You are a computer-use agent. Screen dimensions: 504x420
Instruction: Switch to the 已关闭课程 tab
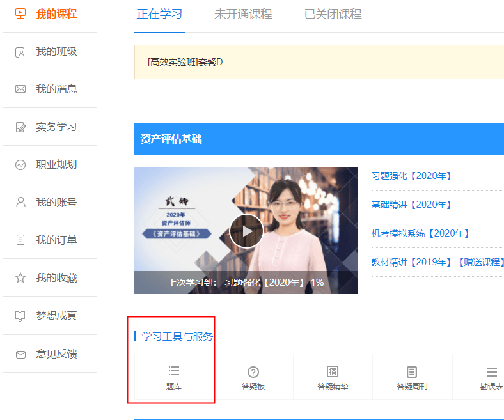click(333, 14)
